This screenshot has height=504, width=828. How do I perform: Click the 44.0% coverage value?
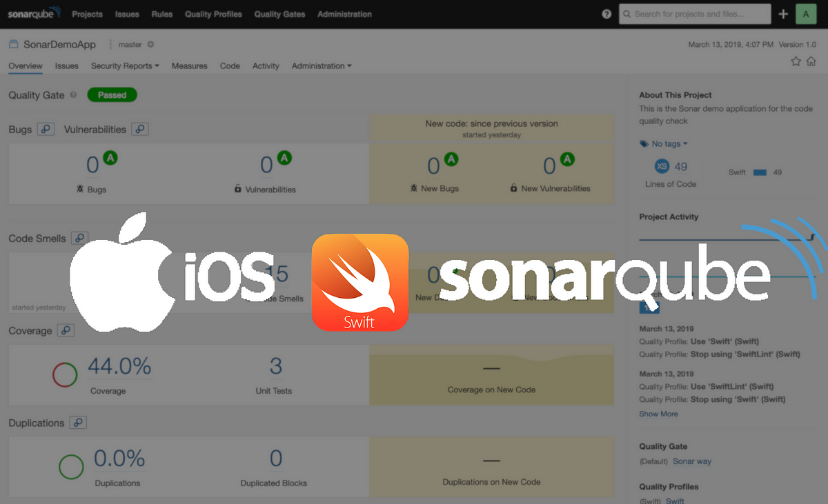tap(119, 367)
